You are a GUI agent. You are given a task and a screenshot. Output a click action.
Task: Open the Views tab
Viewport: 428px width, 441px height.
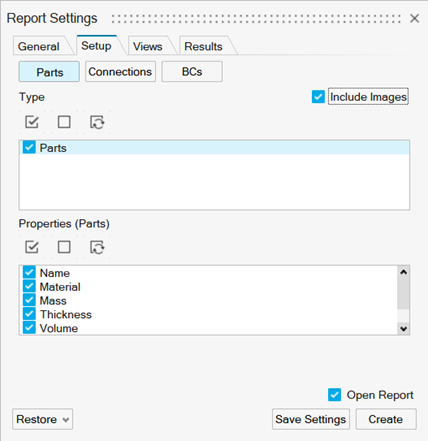point(148,46)
